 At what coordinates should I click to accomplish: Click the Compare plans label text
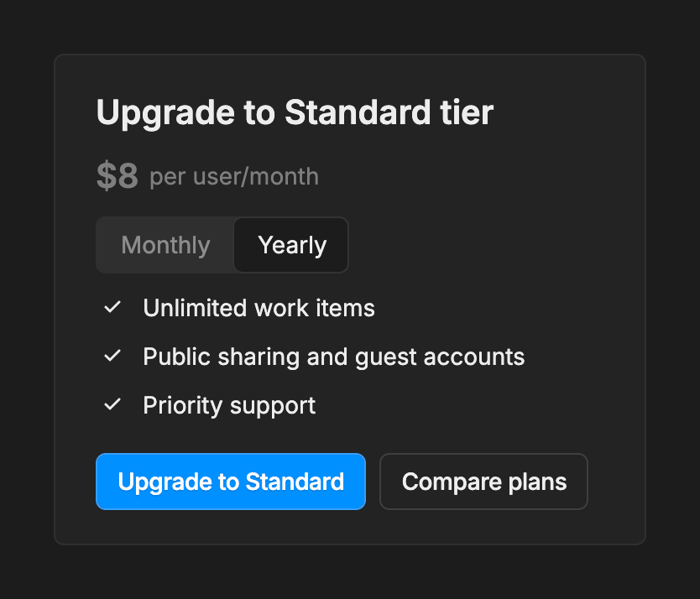(x=483, y=482)
